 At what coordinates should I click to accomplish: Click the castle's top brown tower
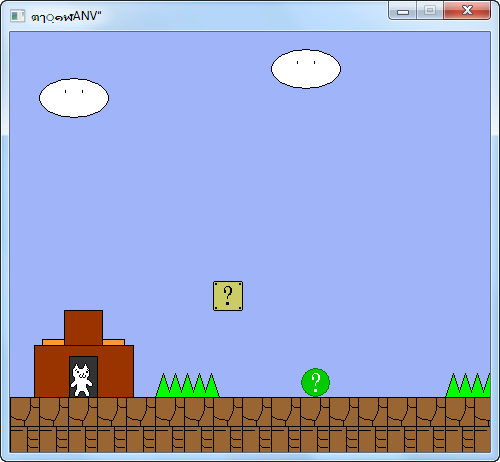click(x=83, y=328)
